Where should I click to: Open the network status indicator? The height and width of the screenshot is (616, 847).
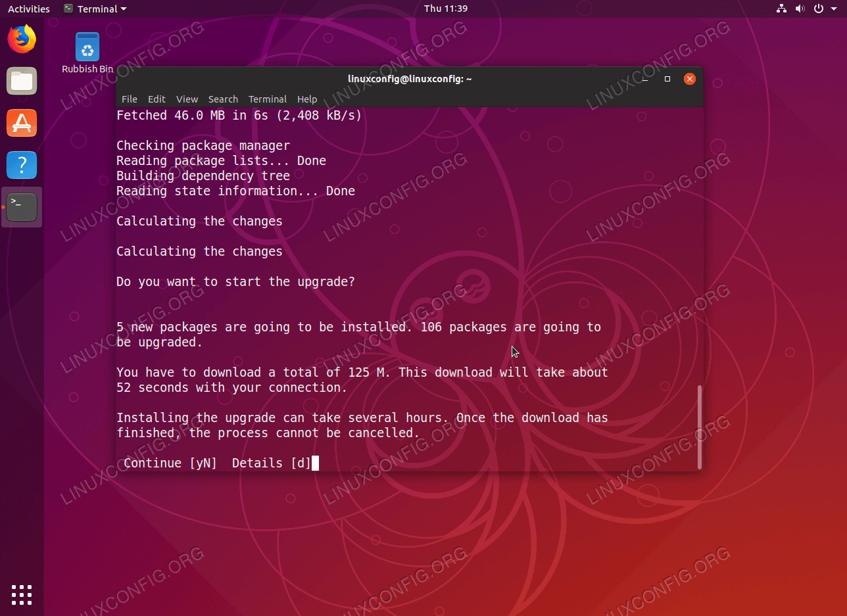tap(781, 9)
